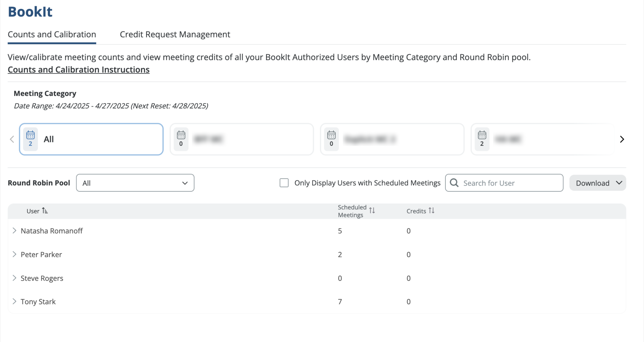This screenshot has height=342, width=644.
Task: Open Counts and Calibration Instructions link
Action: click(x=78, y=70)
